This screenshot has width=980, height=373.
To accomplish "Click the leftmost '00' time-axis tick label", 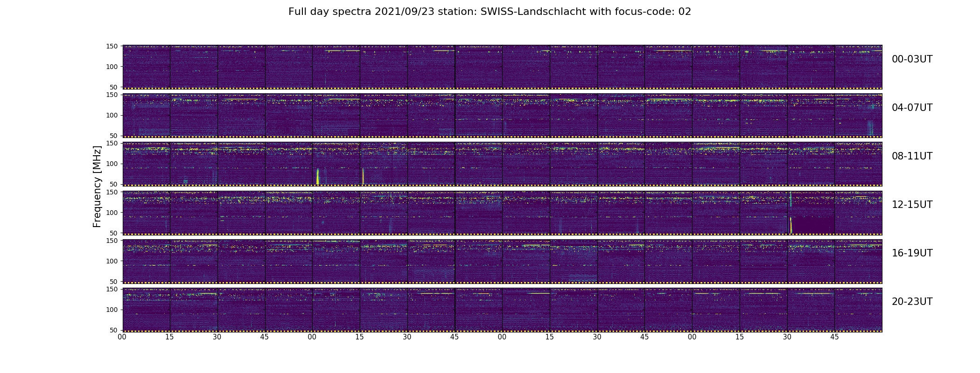I will (x=122, y=337).
